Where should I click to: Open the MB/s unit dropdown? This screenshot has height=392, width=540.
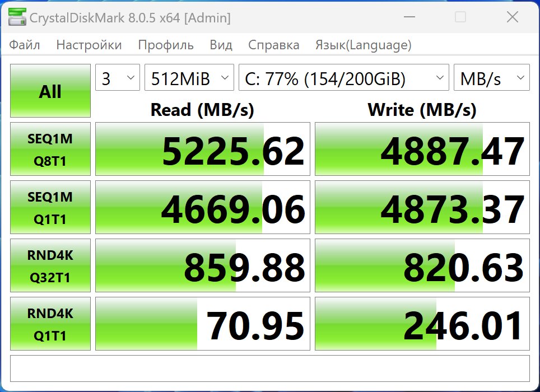point(492,77)
